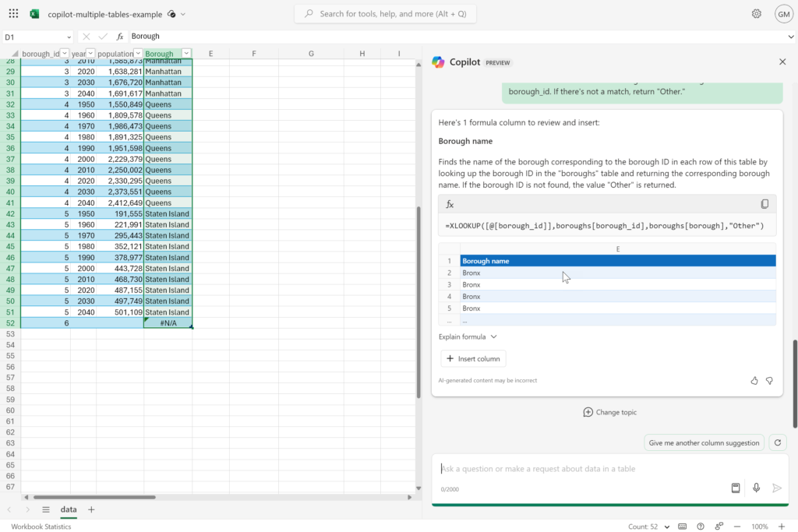Viewport: 798px width, 532px height.
Task: Give thumbs up to Copilot response
Action: [754, 381]
